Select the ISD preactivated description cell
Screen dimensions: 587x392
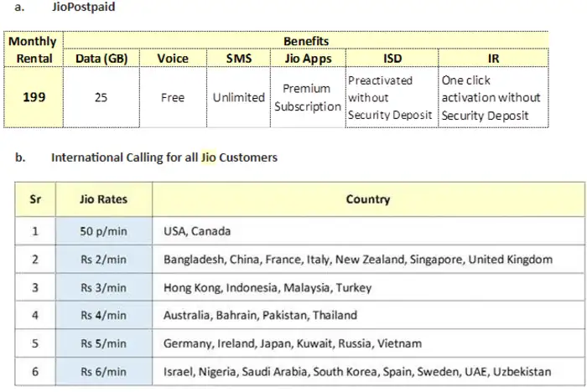[x=391, y=97]
